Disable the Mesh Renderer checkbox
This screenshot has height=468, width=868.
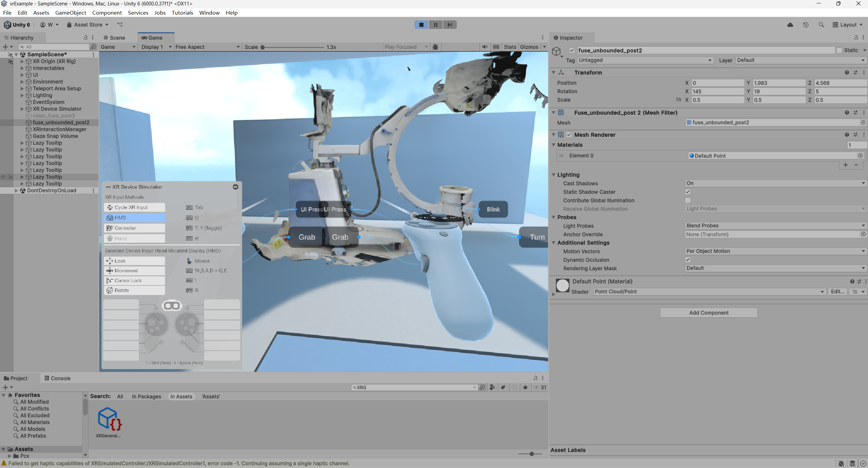coord(569,135)
